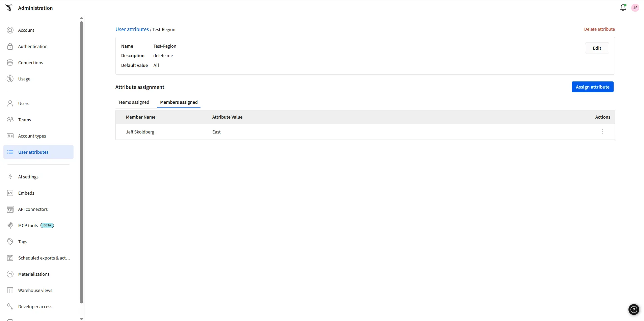Click the Test-Region name value
This screenshot has width=644, height=321.
[165, 46]
